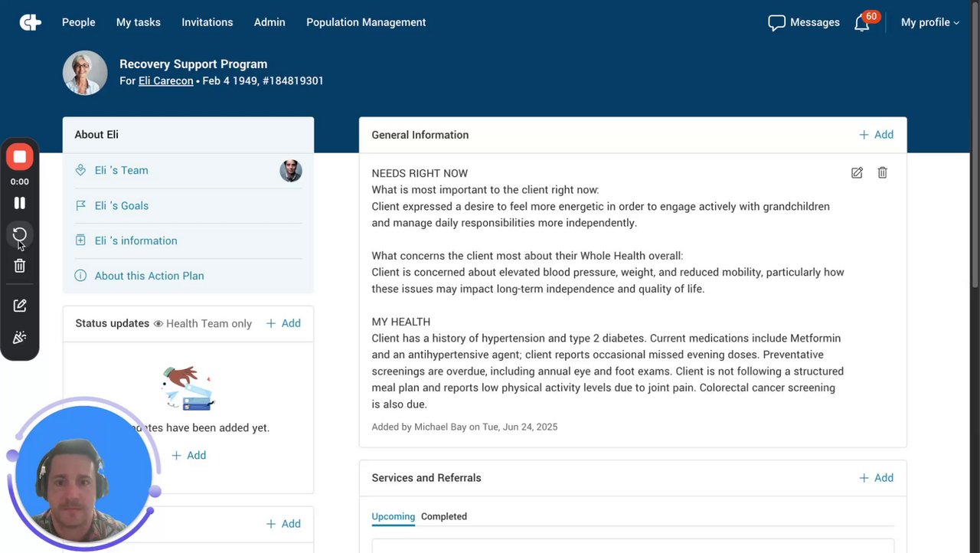The image size is (980, 553).
Task: Stop the screen recording
Action: (x=20, y=157)
